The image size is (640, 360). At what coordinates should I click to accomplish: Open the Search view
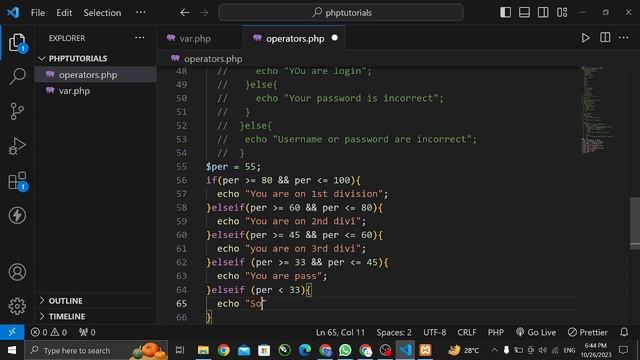17,76
